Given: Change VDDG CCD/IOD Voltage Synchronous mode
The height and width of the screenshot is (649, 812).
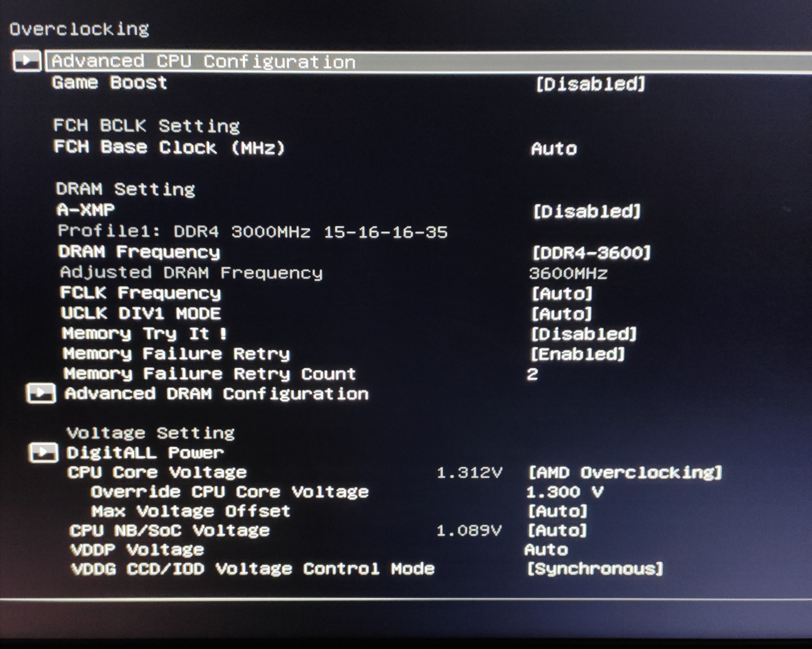Looking at the screenshot, I should 595,569.
